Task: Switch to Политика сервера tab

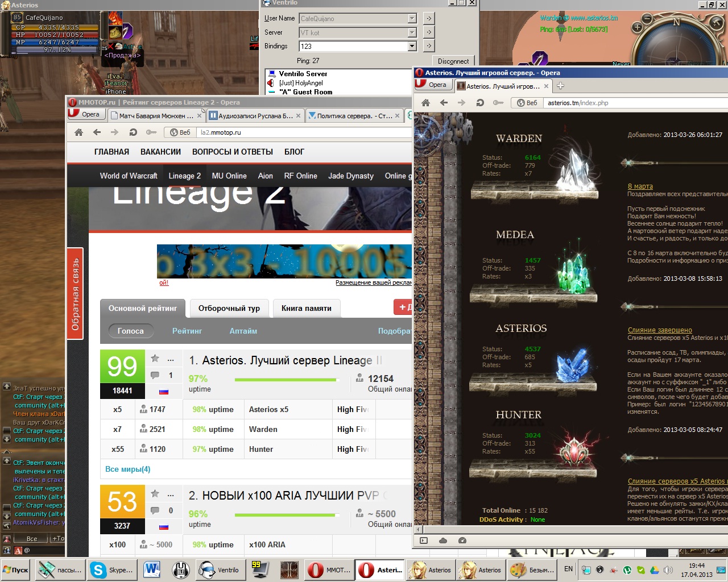Action: 354,116
